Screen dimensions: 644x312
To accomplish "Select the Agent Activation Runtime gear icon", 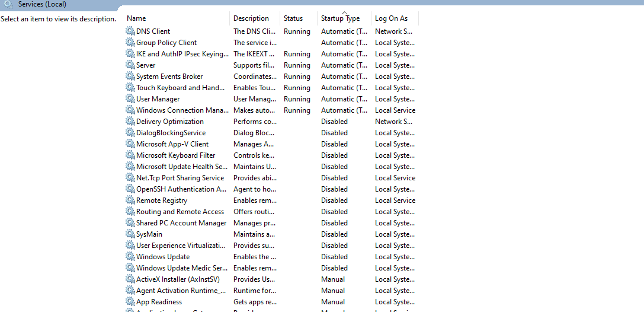I will tap(130, 290).
